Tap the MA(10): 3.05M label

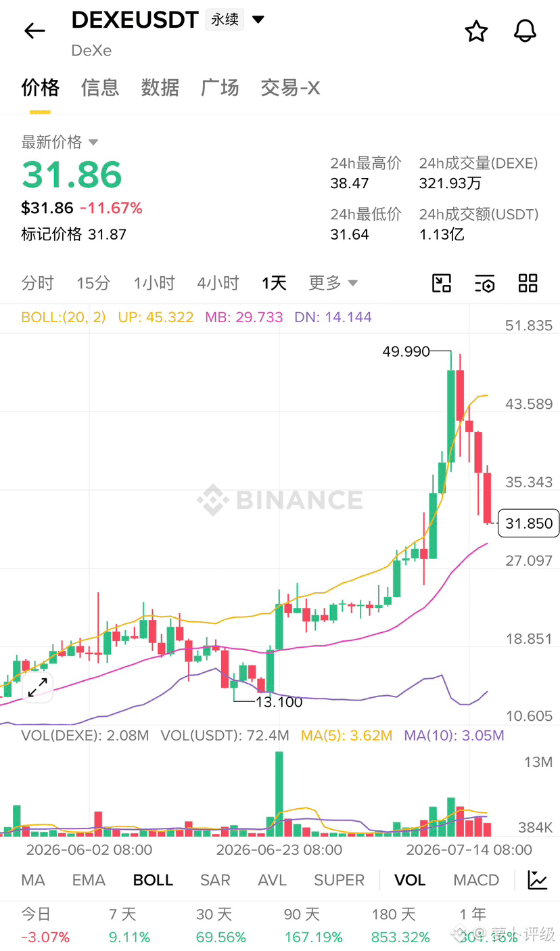coord(454,735)
